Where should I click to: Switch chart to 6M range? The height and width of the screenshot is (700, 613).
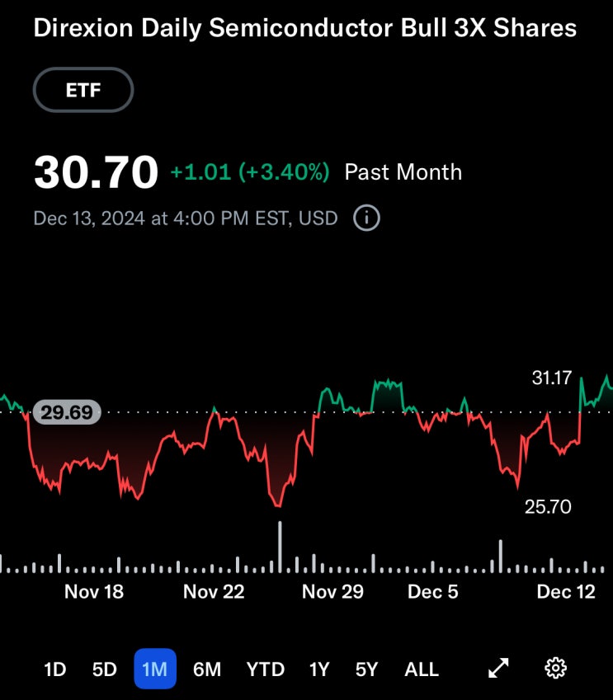point(207,669)
